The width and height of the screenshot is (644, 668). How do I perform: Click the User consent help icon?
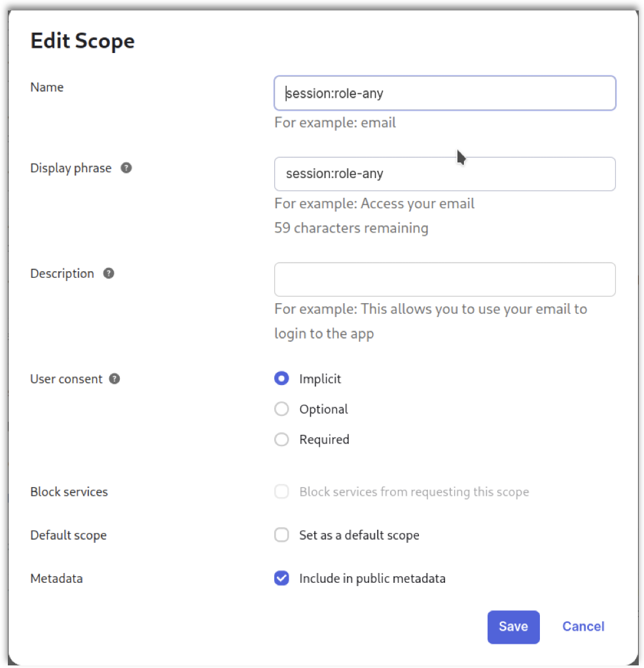pyautogui.click(x=115, y=379)
